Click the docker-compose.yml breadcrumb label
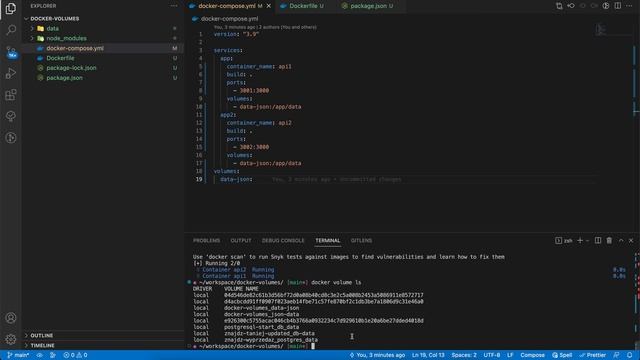The width and height of the screenshot is (640, 360). [229, 18]
